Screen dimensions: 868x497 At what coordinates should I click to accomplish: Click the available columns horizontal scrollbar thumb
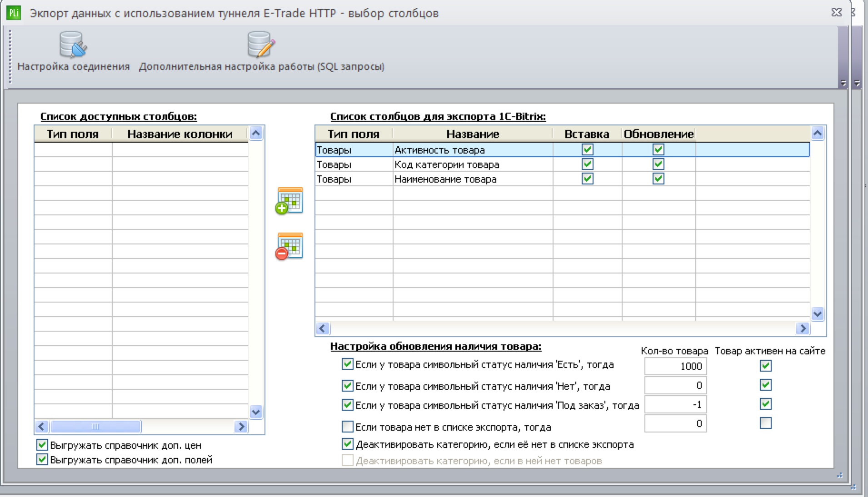95,427
